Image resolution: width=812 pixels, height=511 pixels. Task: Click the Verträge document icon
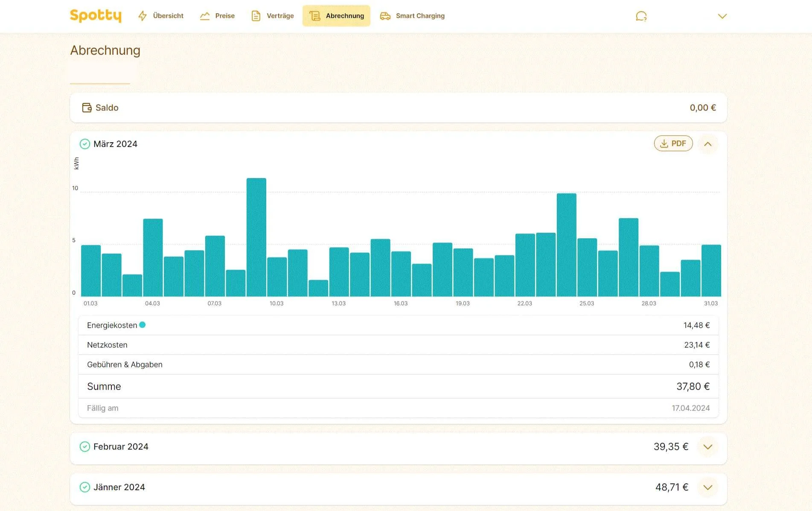pyautogui.click(x=256, y=16)
